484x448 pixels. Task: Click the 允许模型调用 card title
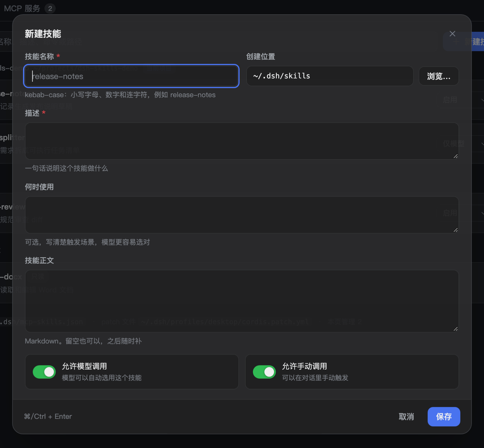pos(84,367)
